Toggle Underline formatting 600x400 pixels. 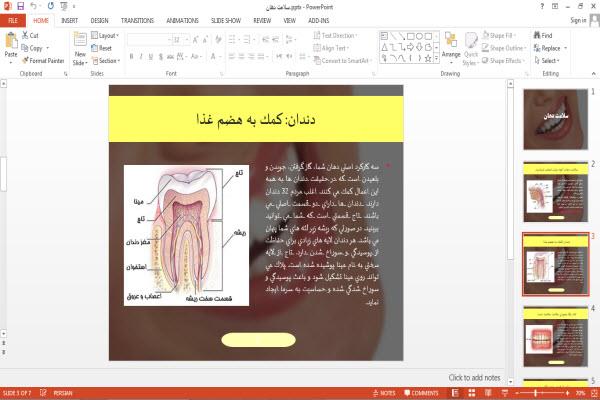(151, 57)
